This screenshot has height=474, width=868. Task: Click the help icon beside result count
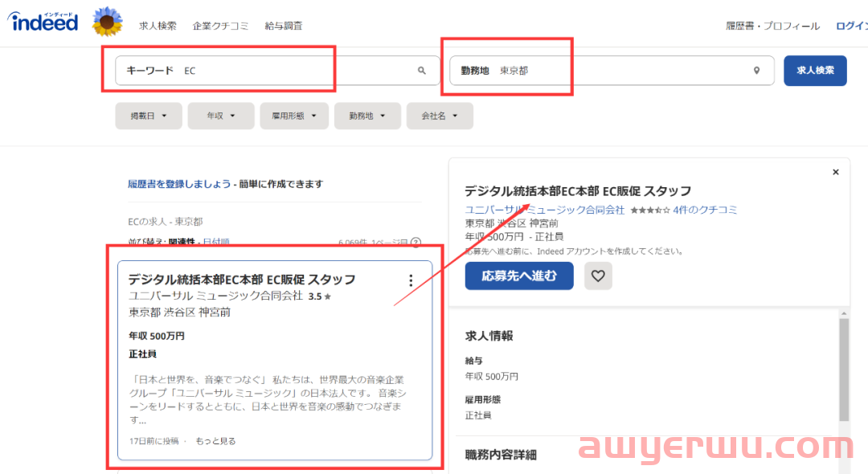[416, 243]
